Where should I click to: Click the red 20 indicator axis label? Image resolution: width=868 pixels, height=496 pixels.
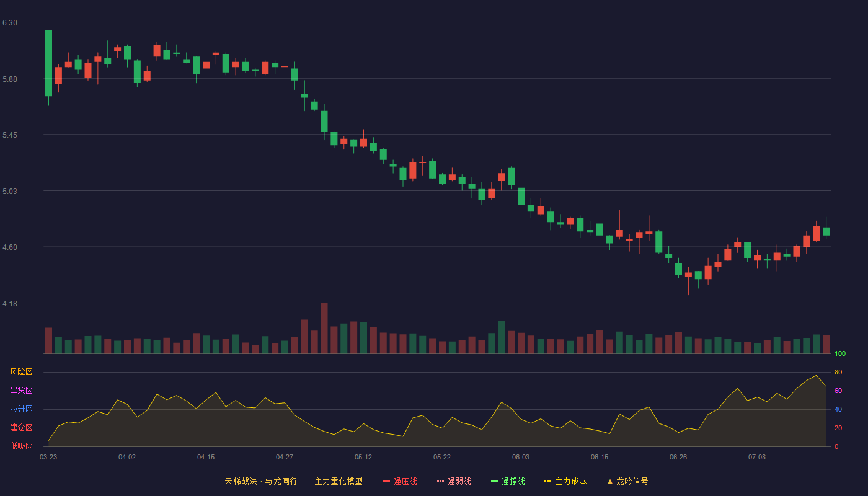pyautogui.click(x=838, y=428)
